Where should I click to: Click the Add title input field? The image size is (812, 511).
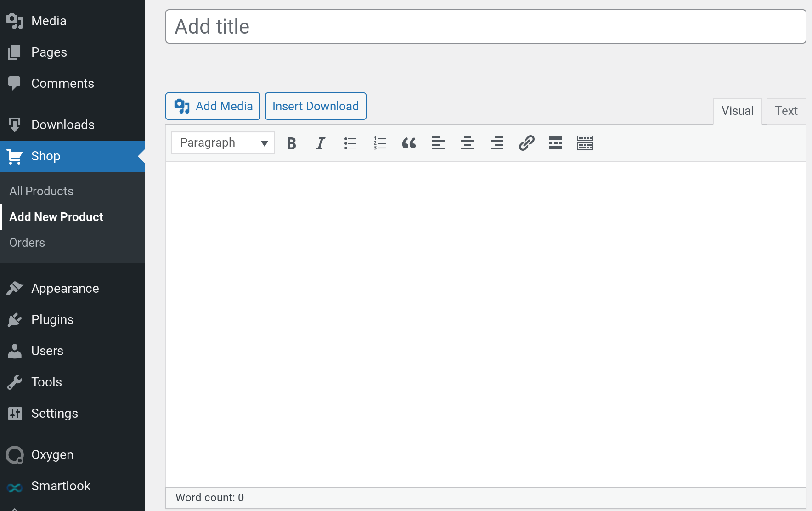tap(485, 27)
